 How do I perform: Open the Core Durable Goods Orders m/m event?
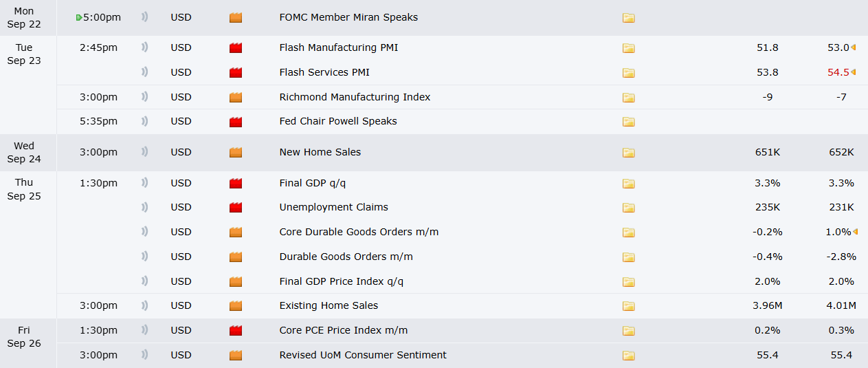[359, 232]
